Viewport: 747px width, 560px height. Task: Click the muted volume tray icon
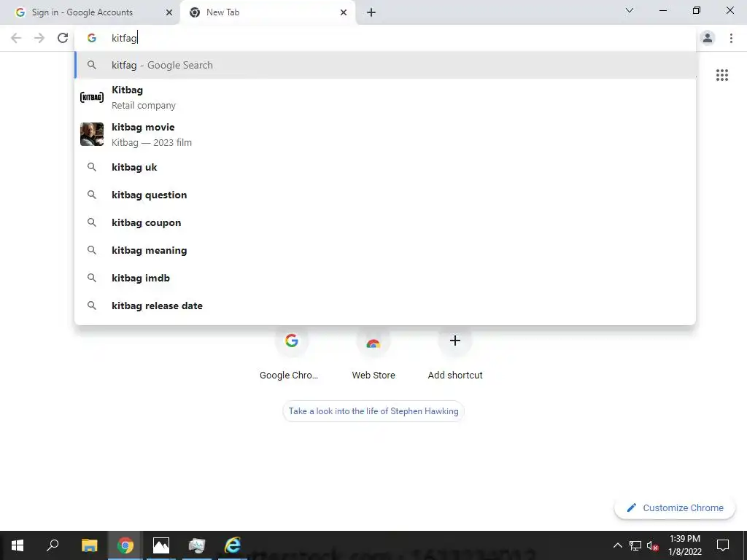(x=652, y=545)
